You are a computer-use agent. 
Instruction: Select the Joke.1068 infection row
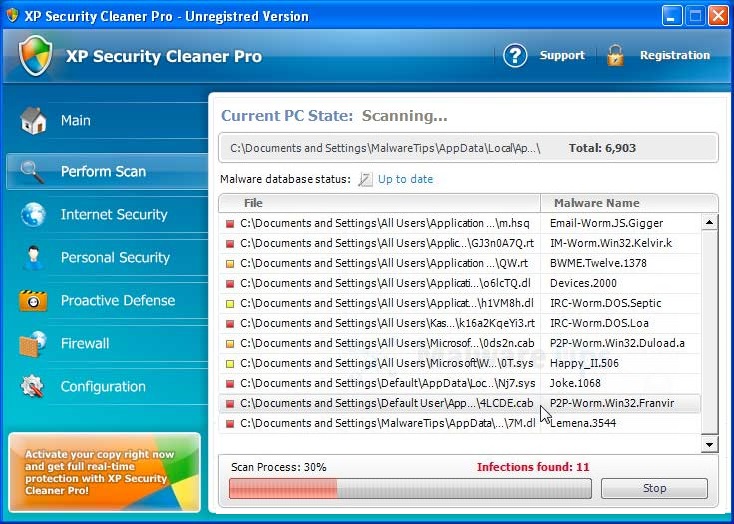tap(460, 383)
